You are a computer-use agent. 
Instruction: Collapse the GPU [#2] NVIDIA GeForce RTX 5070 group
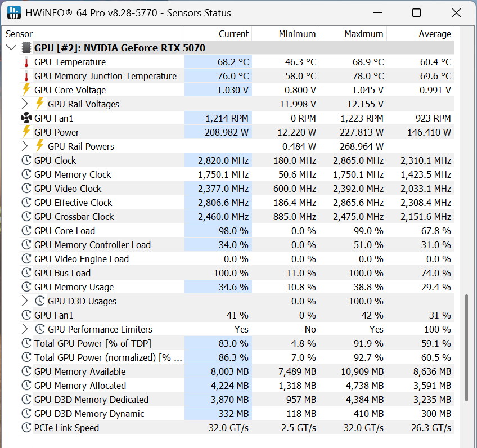coord(11,48)
